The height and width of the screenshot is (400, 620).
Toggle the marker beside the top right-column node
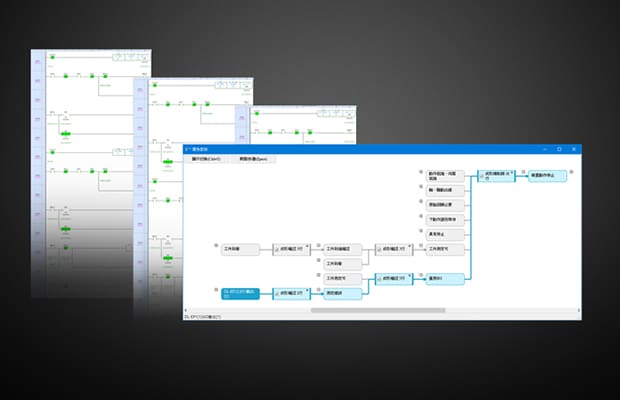pyautogui.click(x=421, y=174)
